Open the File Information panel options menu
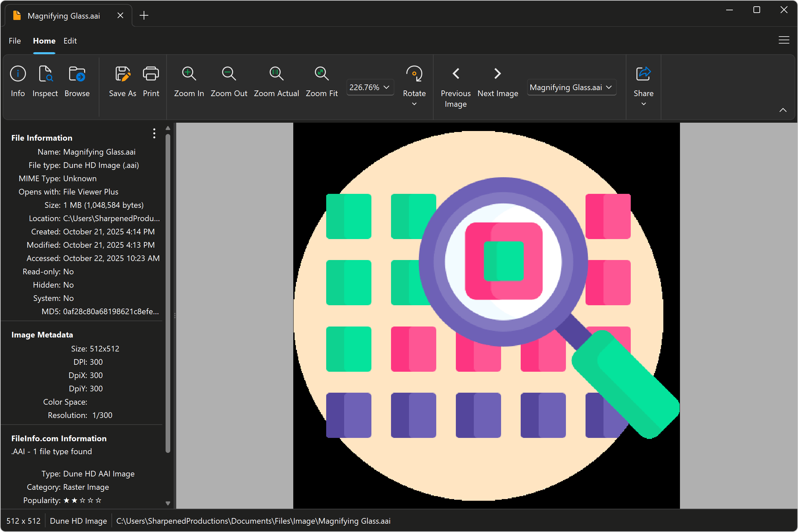 154,134
